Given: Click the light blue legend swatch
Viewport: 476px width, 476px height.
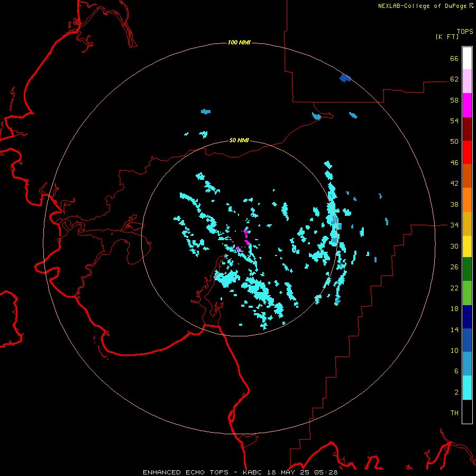Looking at the screenshot, I should tap(467, 364).
